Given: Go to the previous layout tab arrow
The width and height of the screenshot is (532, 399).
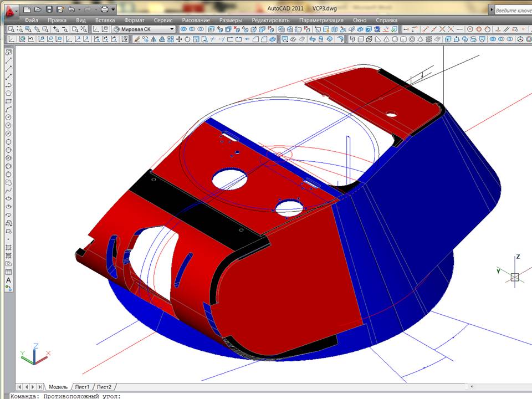Looking at the screenshot, I should (27, 387).
